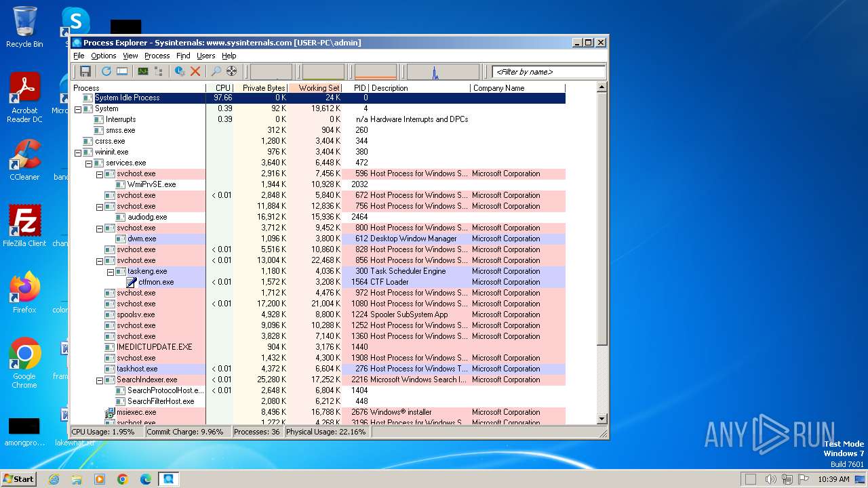Collapse the wininit.exe tree node
This screenshot has height=488, width=868.
[78, 152]
